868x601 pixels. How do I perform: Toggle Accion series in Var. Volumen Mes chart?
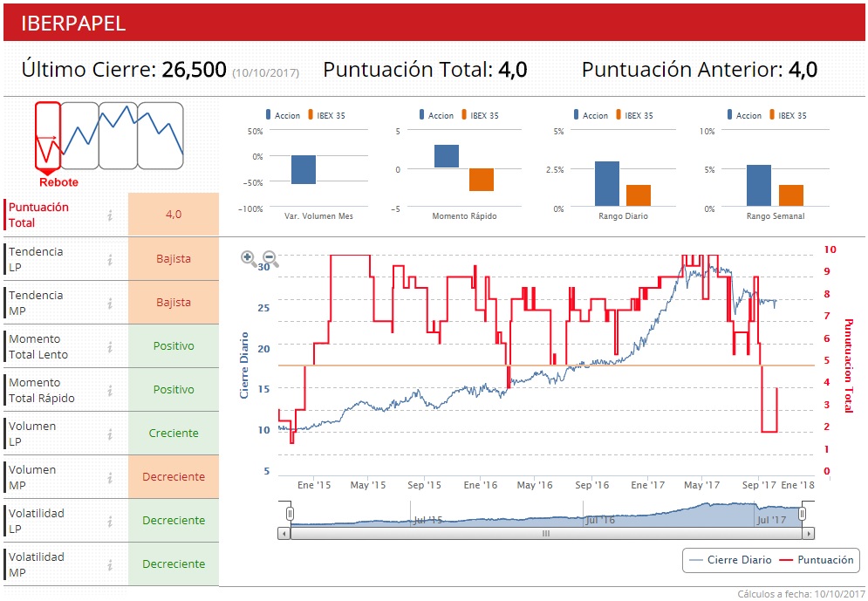283,115
